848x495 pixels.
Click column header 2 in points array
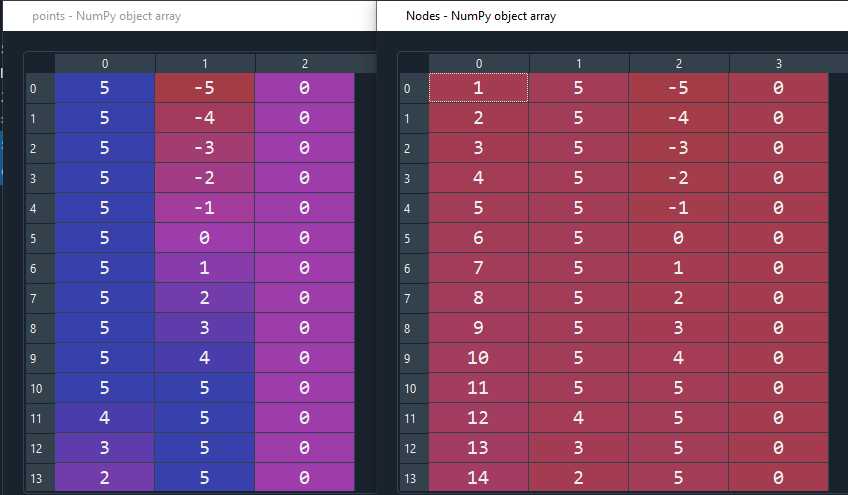[x=305, y=63]
